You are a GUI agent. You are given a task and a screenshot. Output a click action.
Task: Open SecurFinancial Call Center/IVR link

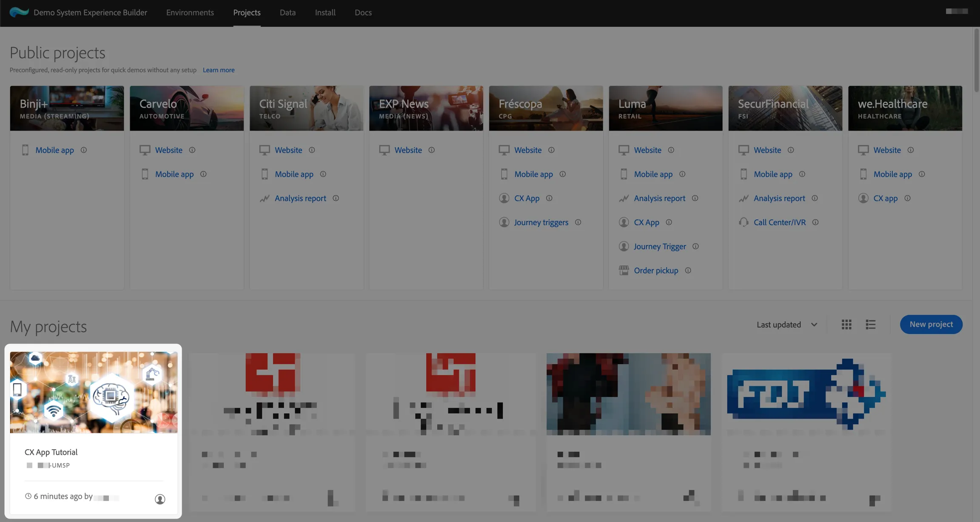[x=780, y=222]
